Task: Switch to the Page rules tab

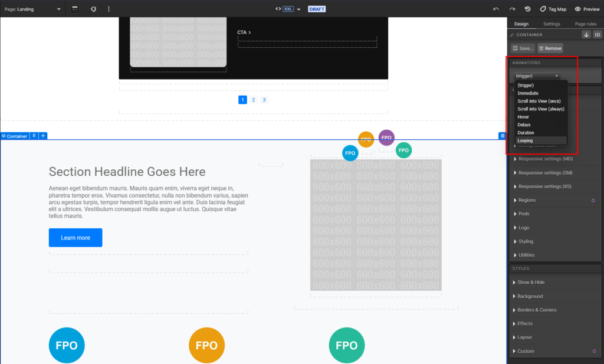Action: (x=586, y=24)
